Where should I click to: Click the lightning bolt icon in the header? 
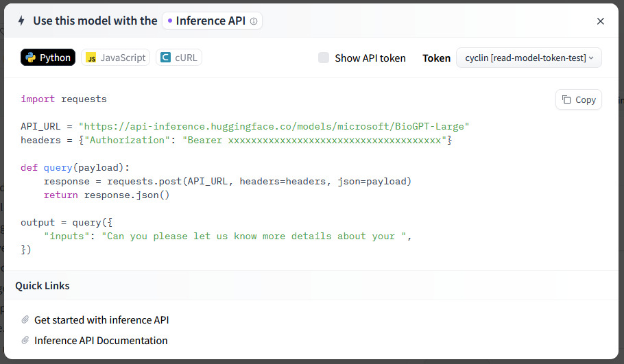coord(21,21)
